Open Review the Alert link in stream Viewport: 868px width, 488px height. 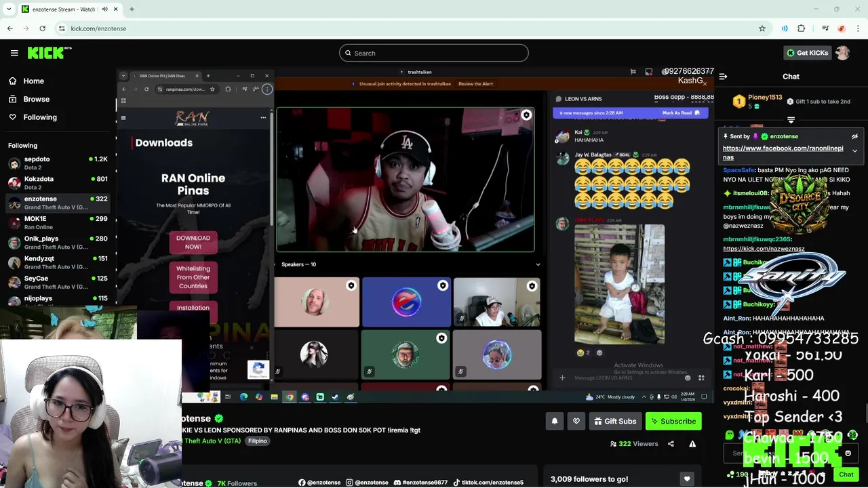(475, 84)
